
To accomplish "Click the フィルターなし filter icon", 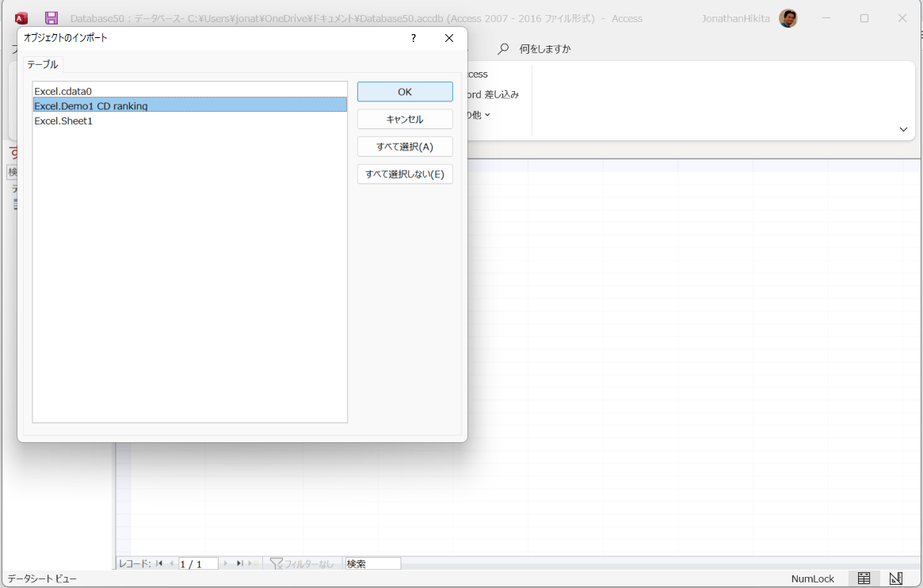I will 276,563.
